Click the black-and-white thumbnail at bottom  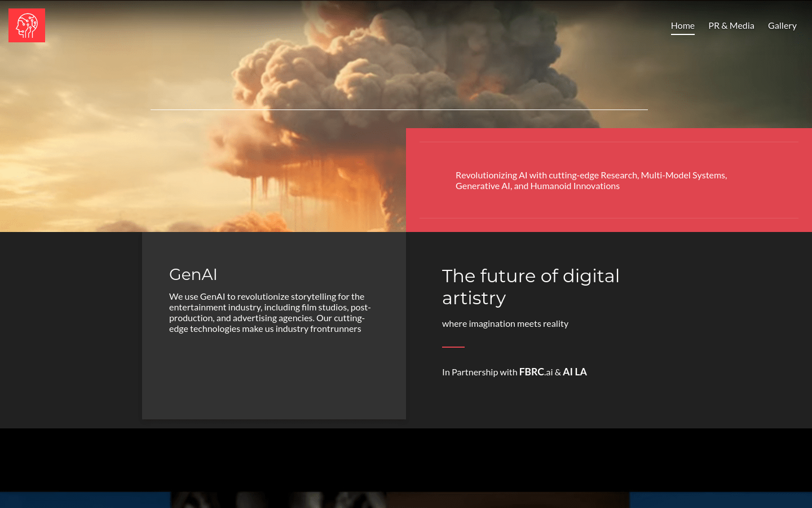coord(278,500)
